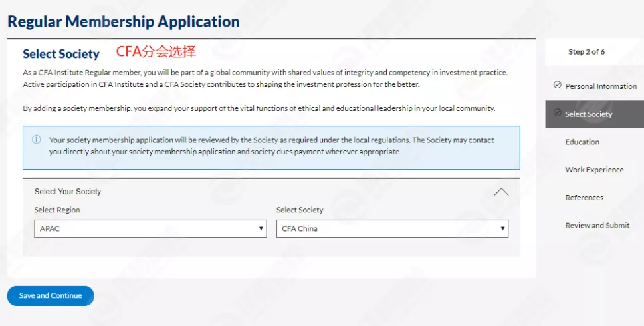The height and width of the screenshot is (326, 644).
Task: Click the red Chinese annotation text
Action: (156, 51)
